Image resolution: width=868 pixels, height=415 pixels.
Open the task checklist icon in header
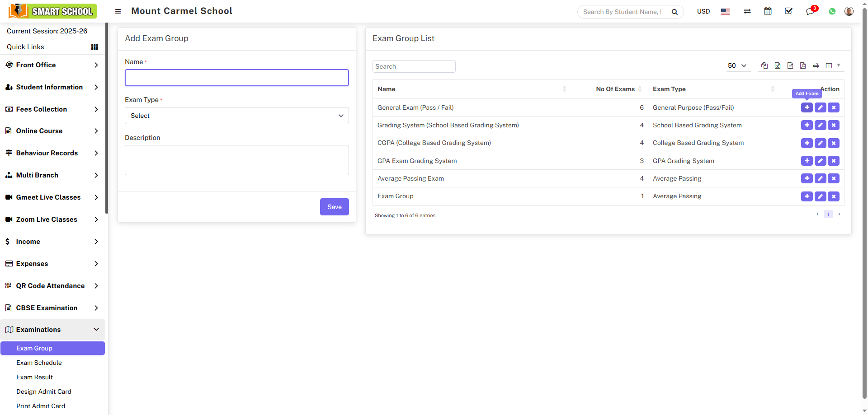[x=789, y=11]
